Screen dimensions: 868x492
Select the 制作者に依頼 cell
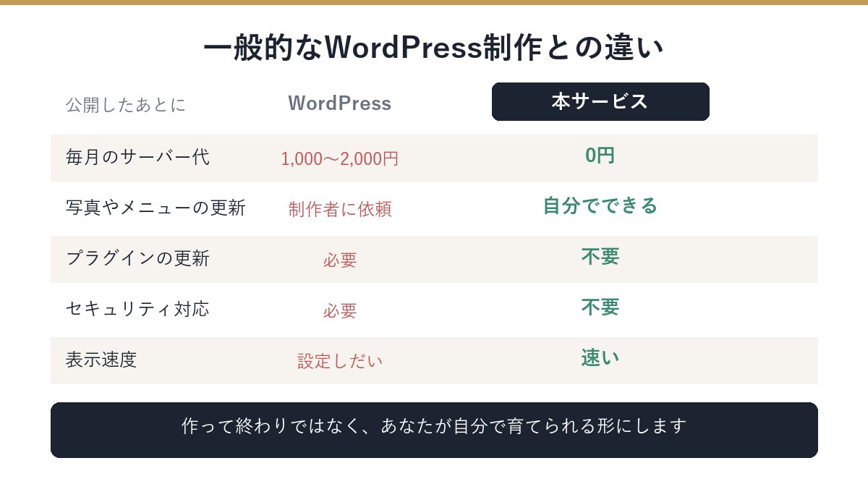(340, 209)
